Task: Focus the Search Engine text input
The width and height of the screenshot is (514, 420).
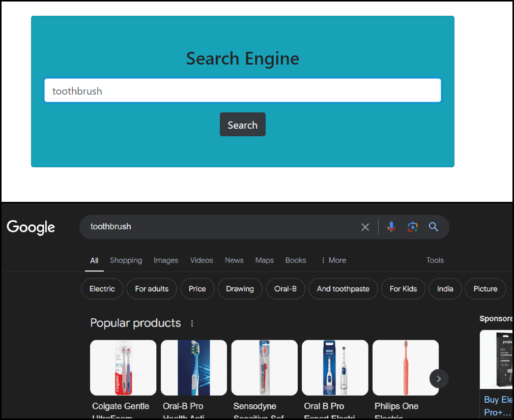Action: point(243,91)
